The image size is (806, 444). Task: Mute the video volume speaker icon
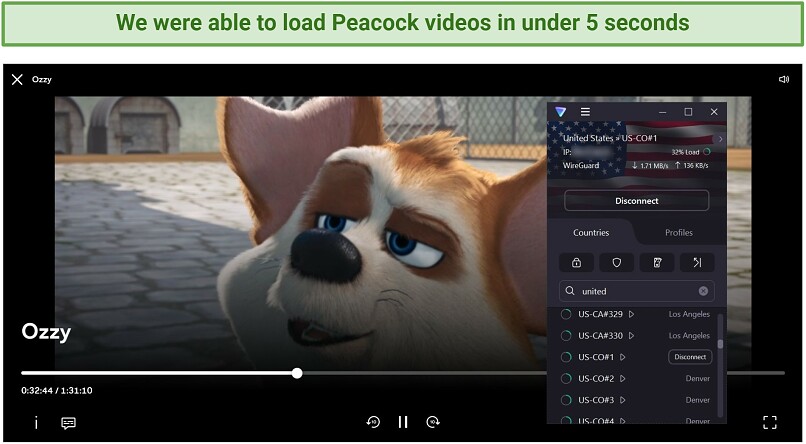tap(784, 79)
